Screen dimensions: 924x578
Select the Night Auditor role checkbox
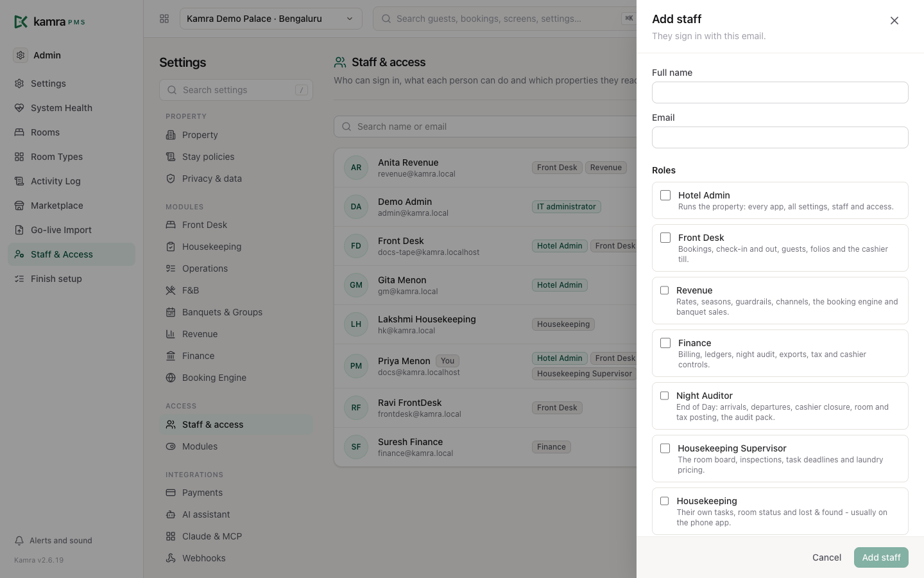coord(665,396)
